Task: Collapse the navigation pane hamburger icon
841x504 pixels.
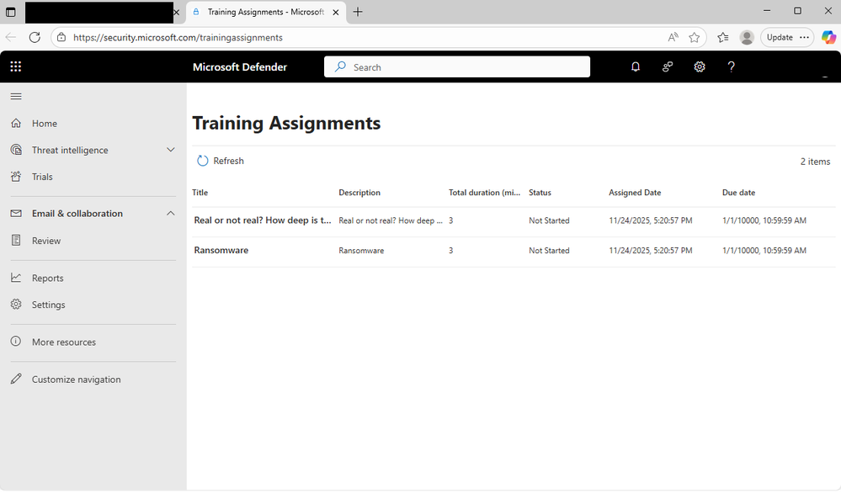Action: pos(16,97)
